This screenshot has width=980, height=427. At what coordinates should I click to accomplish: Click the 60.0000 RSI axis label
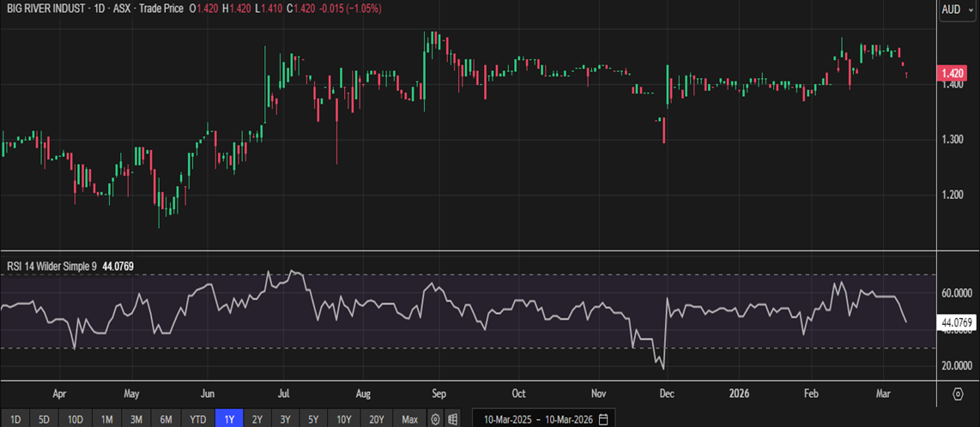(959, 292)
